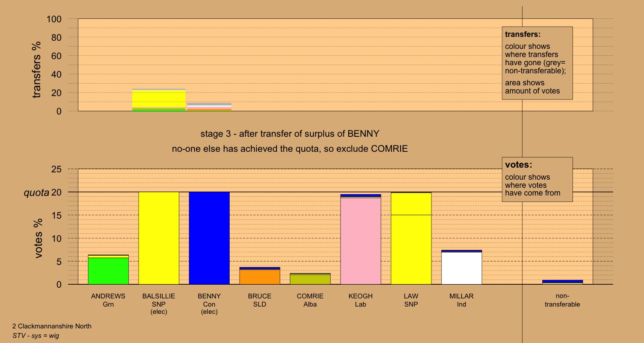The width and height of the screenshot is (644, 343).
Task: Click the BENNY transfers bar in top chart
Action: pyautogui.click(x=210, y=107)
